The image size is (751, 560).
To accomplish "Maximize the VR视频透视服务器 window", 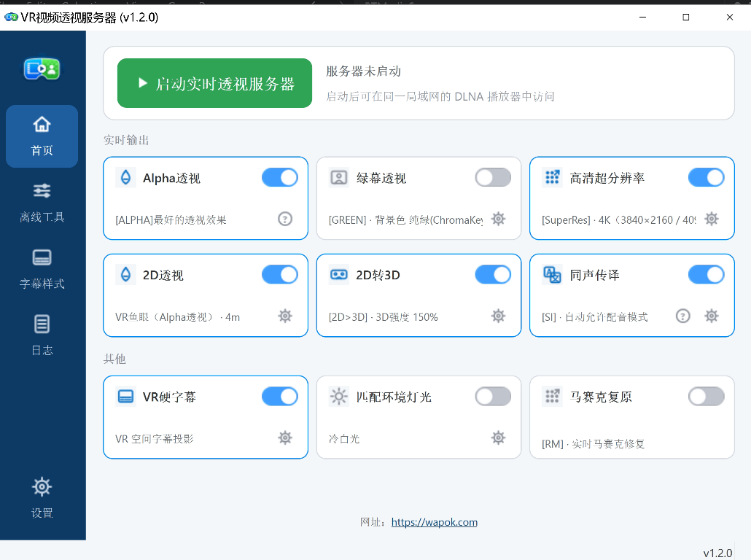I will coord(686,17).
